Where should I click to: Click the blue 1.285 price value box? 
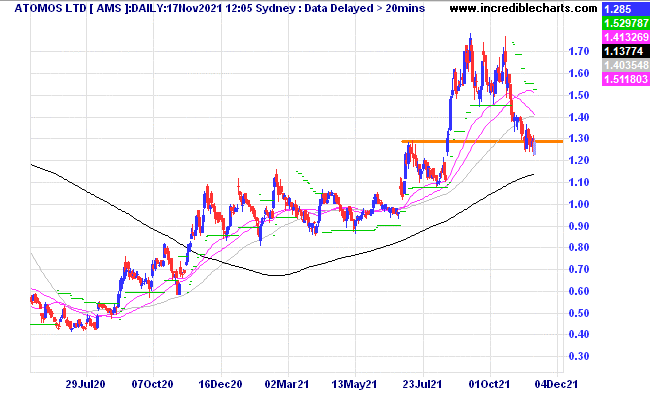pyautogui.click(x=626, y=9)
